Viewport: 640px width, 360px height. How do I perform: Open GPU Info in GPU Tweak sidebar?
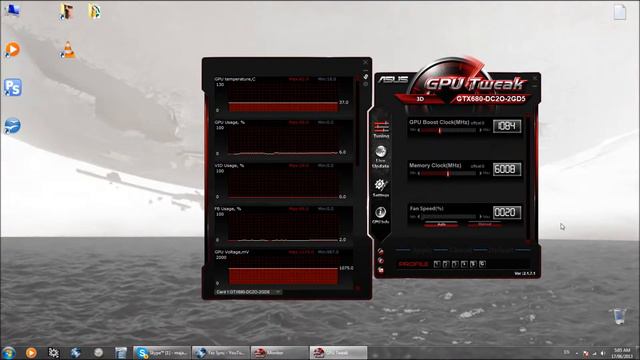(x=380, y=216)
